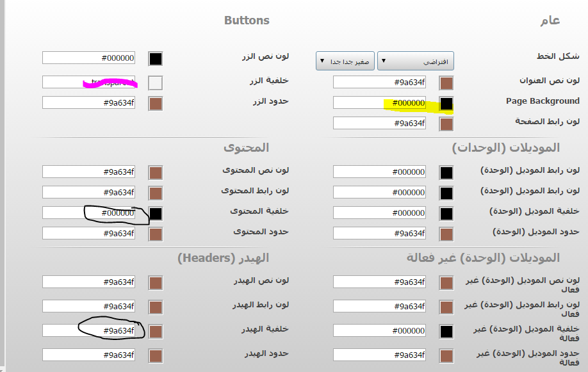Open the افتراضي font family dropdown
The width and height of the screenshot is (588, 372).
click(x=415, y=61)
